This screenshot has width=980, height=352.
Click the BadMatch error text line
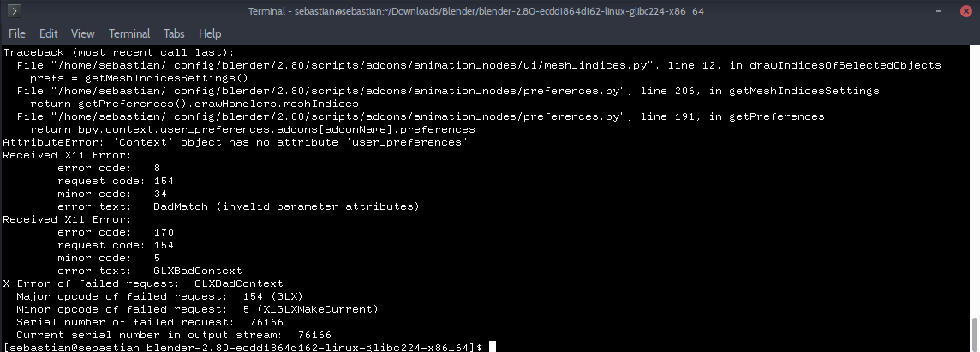tap(238, 206)
